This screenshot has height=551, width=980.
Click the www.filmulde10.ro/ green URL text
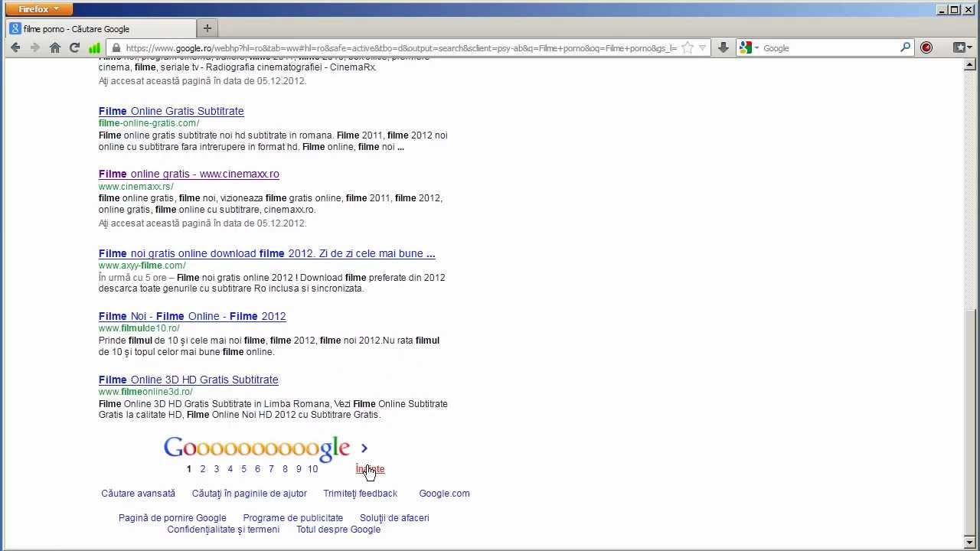click(x=139, y=328)
